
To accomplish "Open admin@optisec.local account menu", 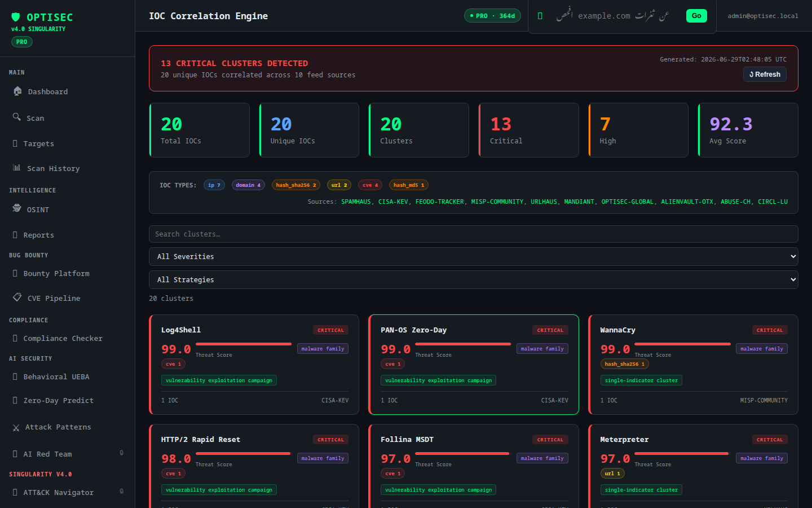I will (763, 16).
